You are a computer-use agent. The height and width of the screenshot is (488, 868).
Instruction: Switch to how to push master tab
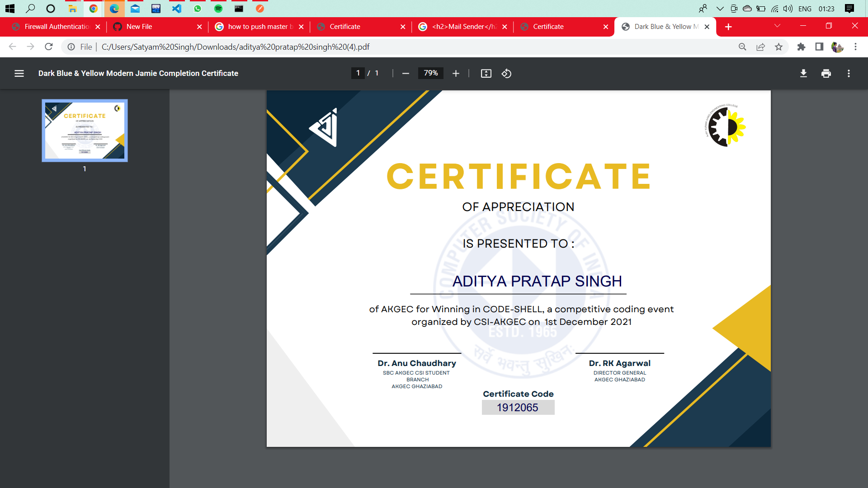[258, 27]
